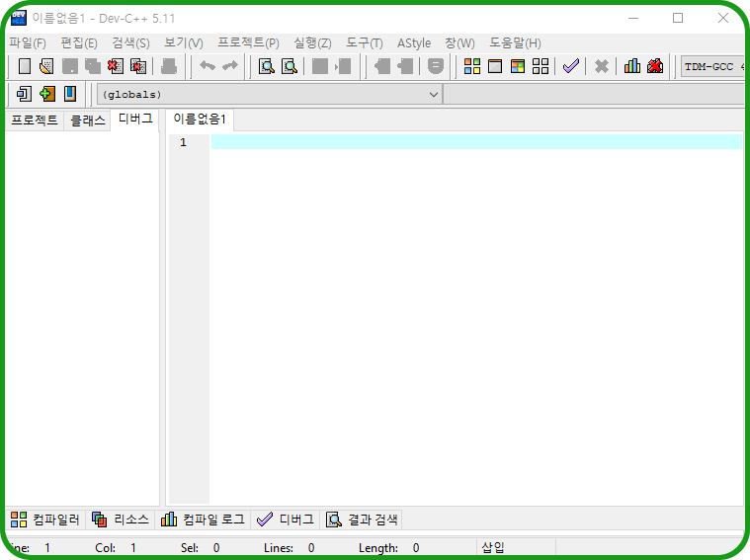This screenshot has height=560, width=750.
Task: Open the 리소스 bottom tab
Action: [x=120, y=520]
